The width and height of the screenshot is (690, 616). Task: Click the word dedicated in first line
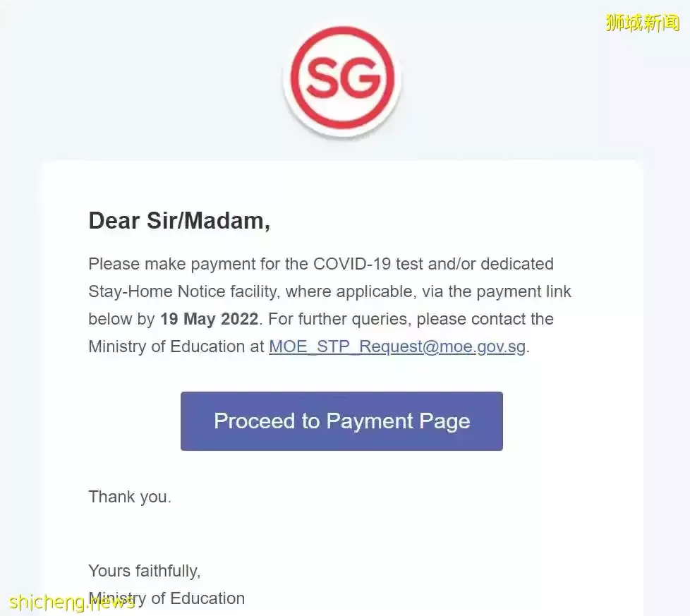[517, 264]
